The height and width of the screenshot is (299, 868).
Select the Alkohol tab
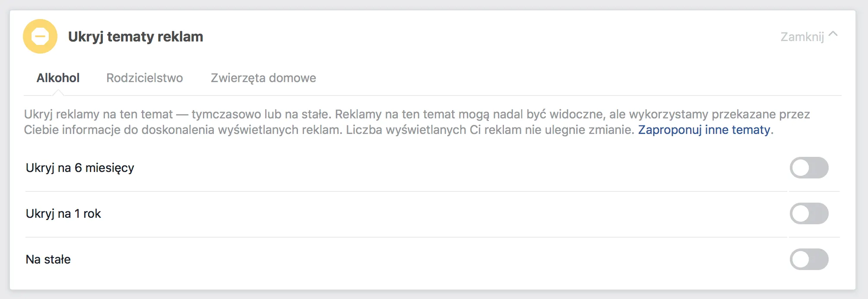click(x=58, y=78)
